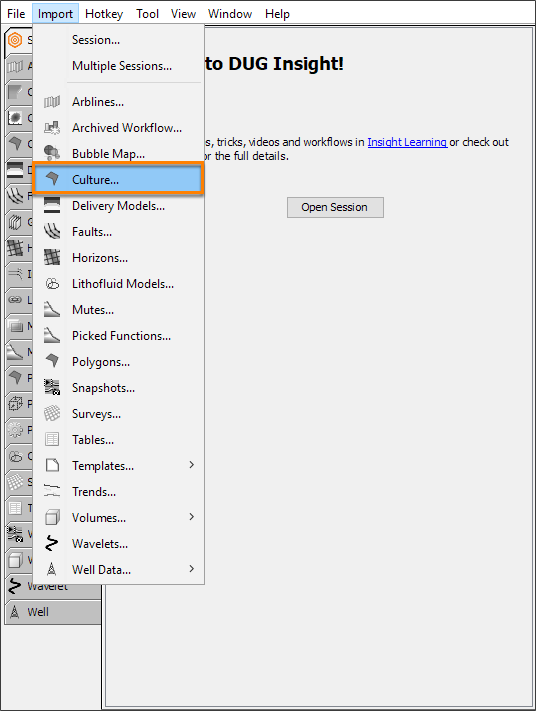Expand the Volumes submenu arrow
Viewport: 536px width, 711px height.
[191, 517]
